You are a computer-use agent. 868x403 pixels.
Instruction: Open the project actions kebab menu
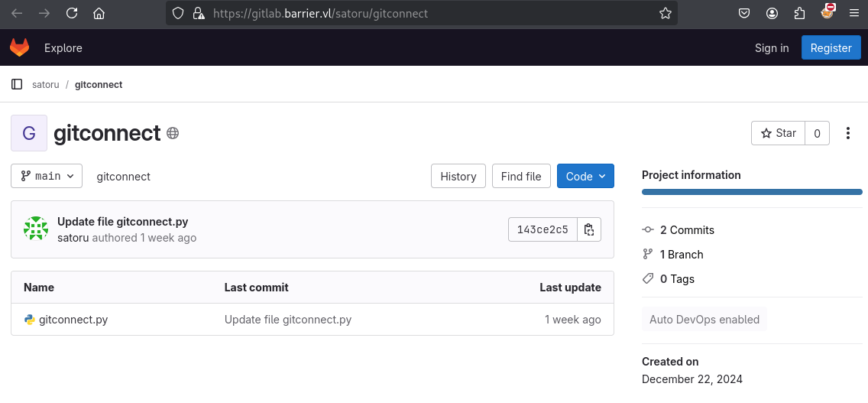[x=847, y=133]
